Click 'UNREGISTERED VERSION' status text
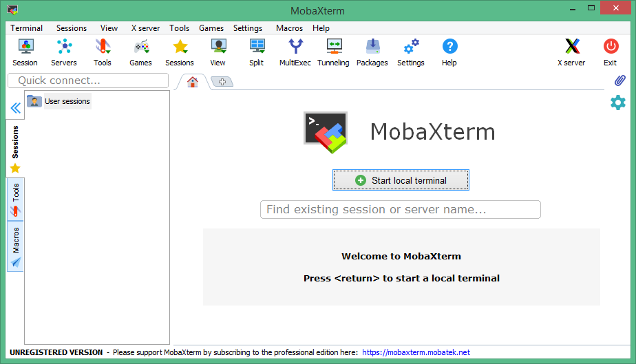 tap(56, 352)
